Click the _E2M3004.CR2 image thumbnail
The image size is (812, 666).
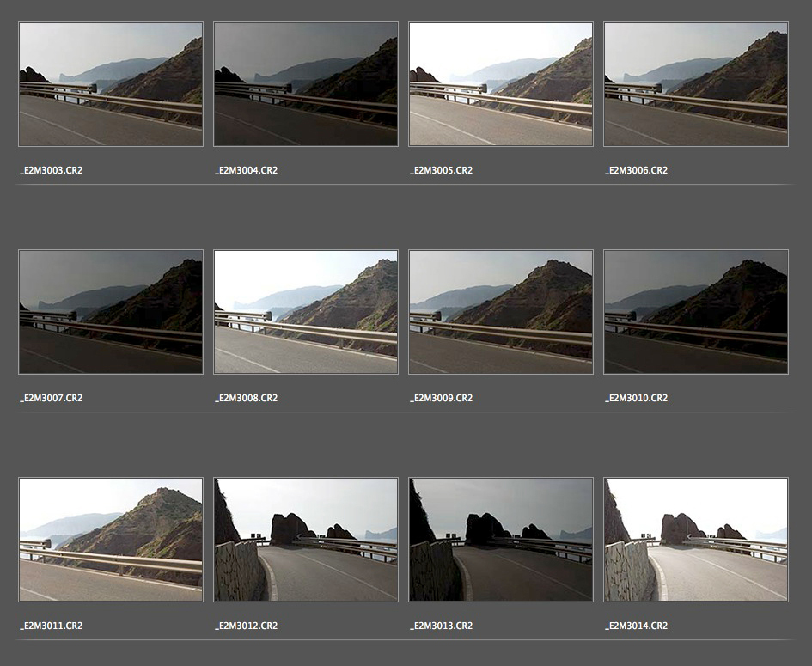[306, 84]
